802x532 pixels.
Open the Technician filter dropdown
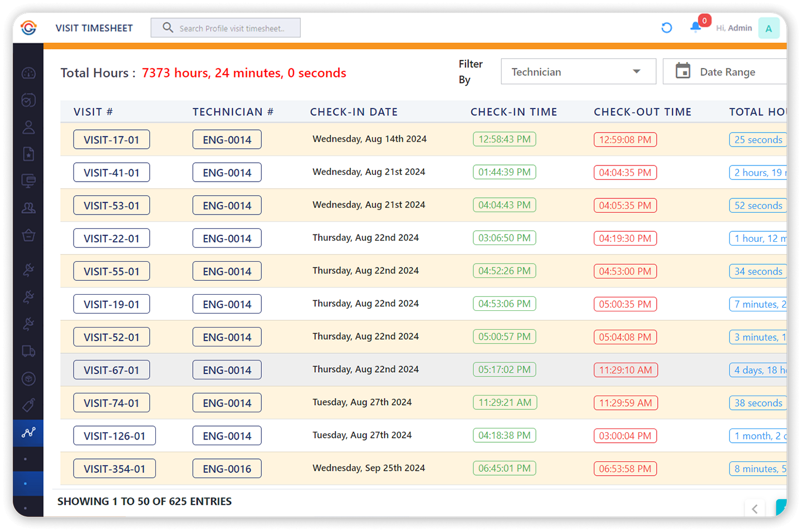click(578, 71)
